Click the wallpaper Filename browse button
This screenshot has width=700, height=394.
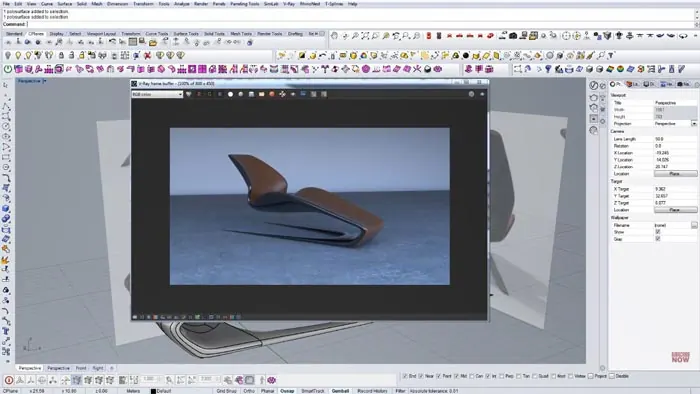coord(694,225)
